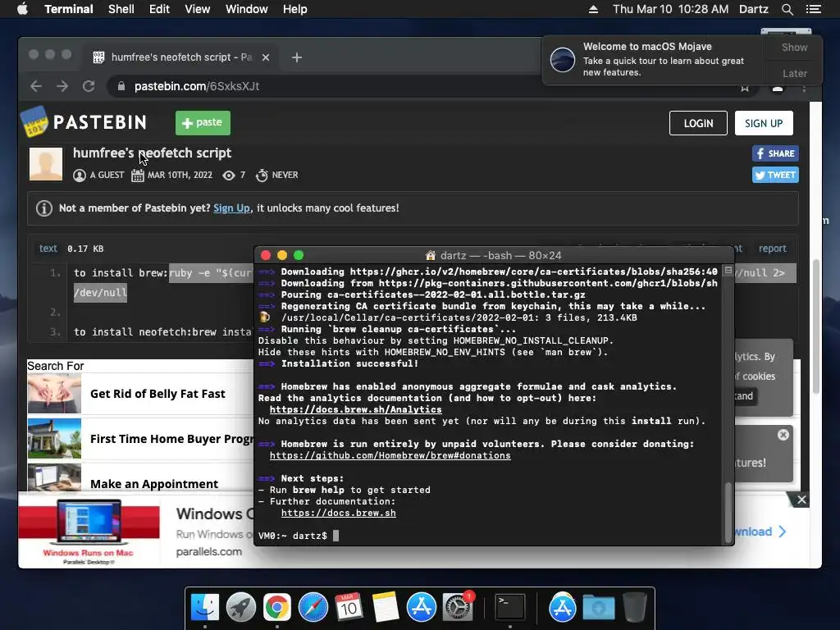
Task: Click the guest user avatar thumbnail
Action: (46, 164)
